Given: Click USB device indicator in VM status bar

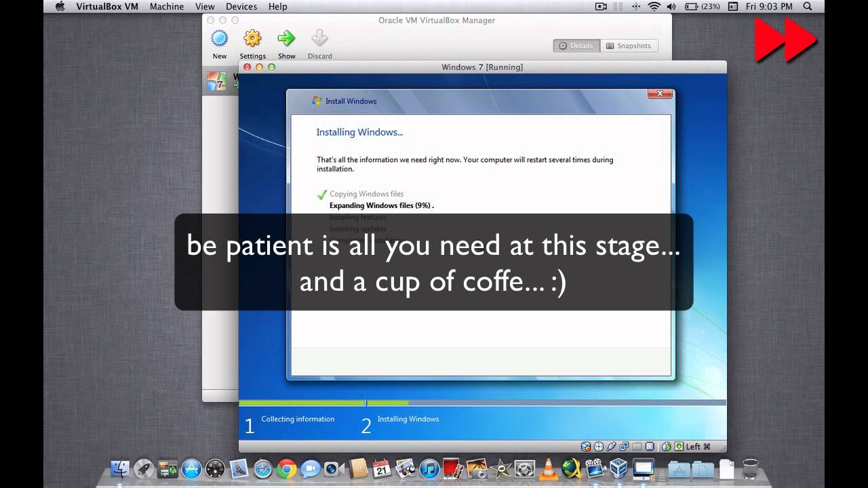Looking at the screenshot, I should point(612,447).
